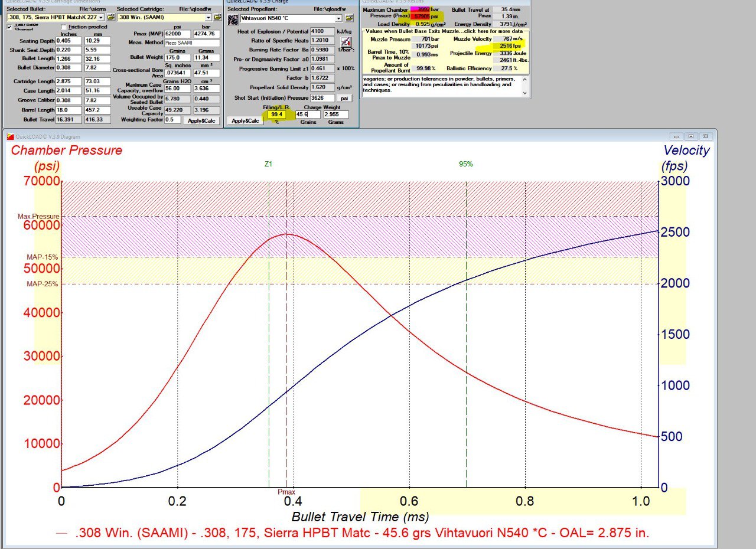
Task: Click the Pmax (MAP) psi field
Action: coord(178,34)
